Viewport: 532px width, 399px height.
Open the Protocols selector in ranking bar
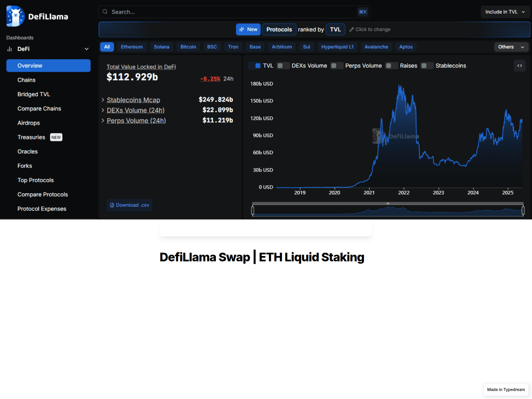tap(279, 29)
